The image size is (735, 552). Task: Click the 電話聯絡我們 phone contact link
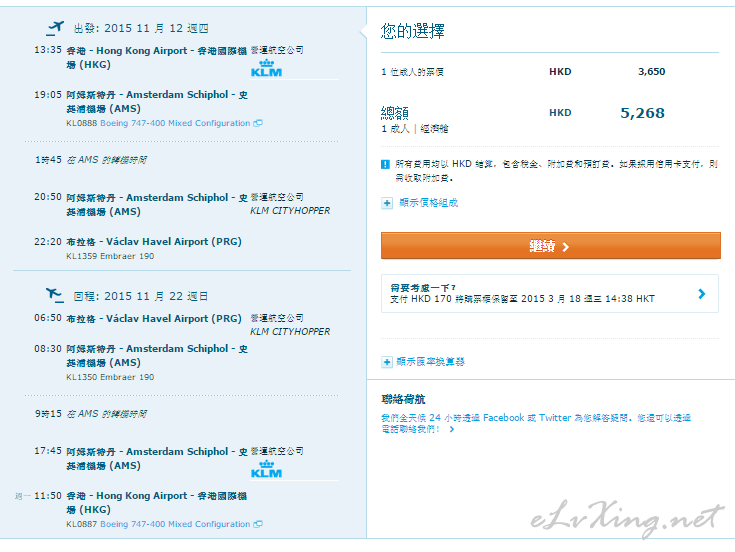(x=410, y=429)
